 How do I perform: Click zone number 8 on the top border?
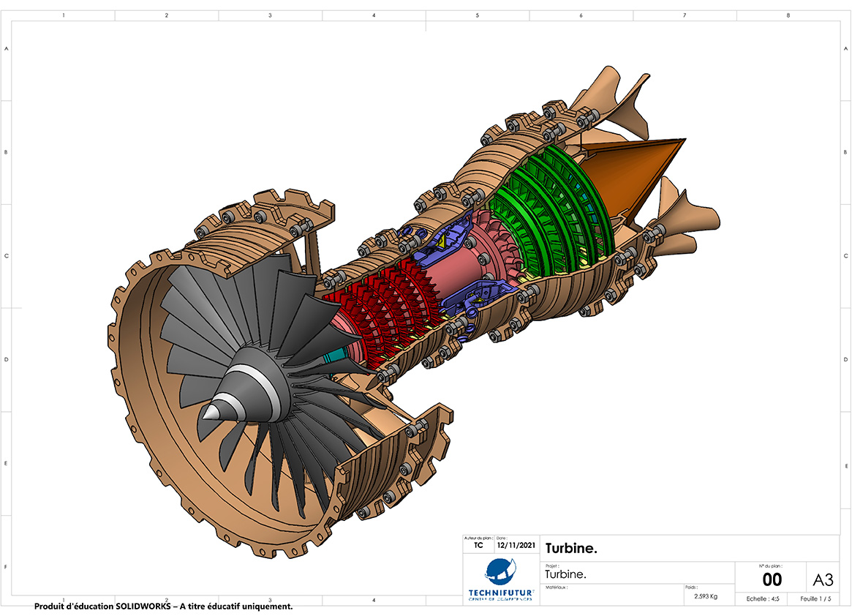tap(788, 15)
